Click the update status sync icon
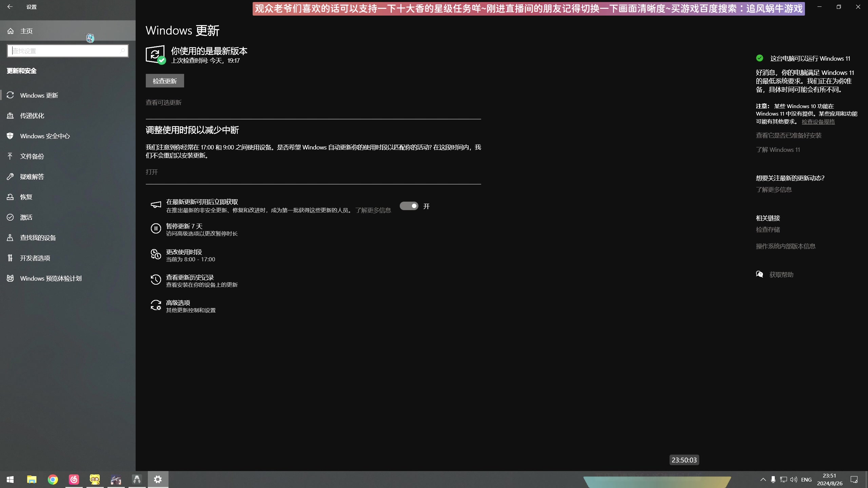The image size is (868, 488). pos(155,54)
